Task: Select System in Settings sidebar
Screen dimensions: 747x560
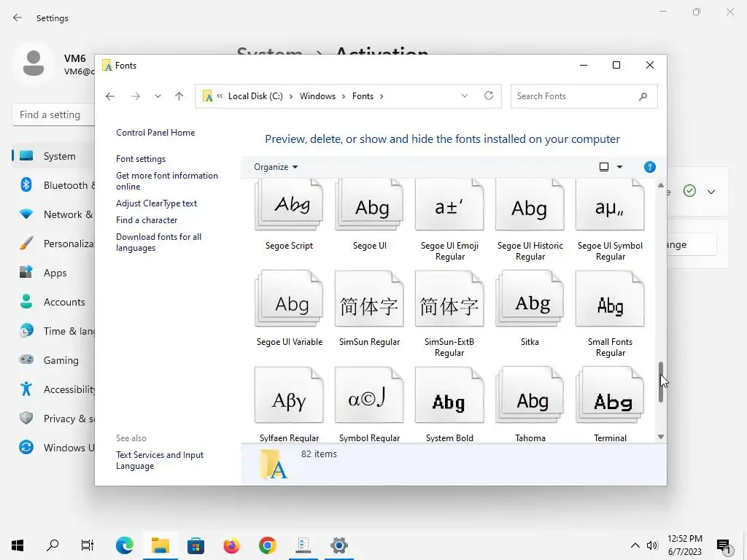Action: (53, 156)
